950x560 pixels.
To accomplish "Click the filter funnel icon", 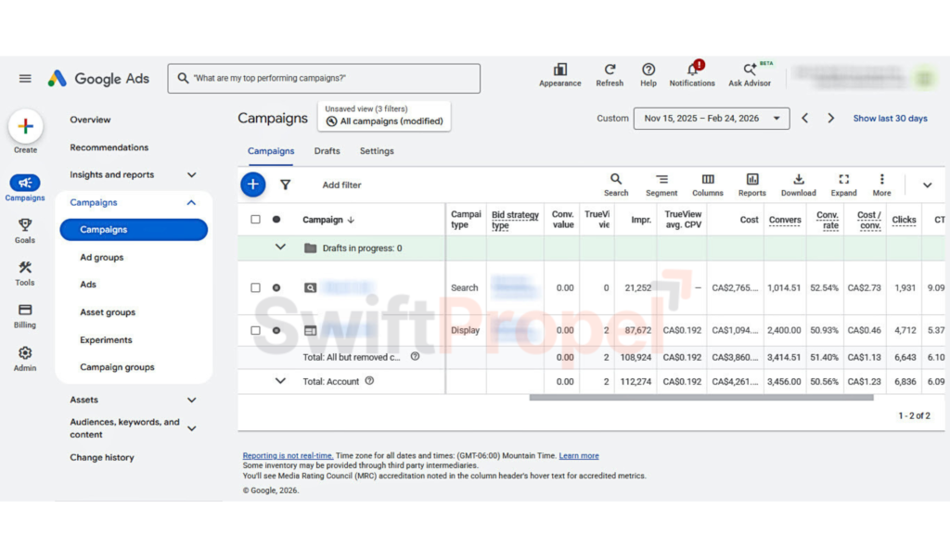I will [285, 185].
